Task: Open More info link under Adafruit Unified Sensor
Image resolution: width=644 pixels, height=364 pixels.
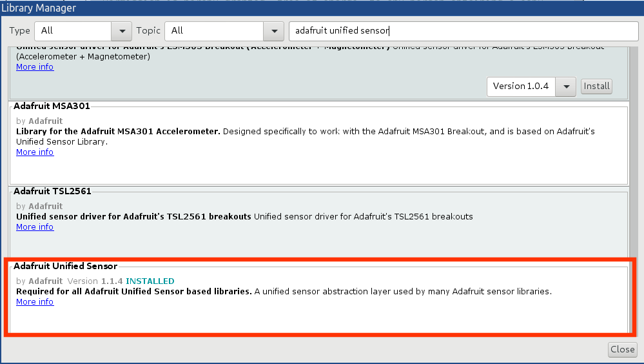Action: 35,302
